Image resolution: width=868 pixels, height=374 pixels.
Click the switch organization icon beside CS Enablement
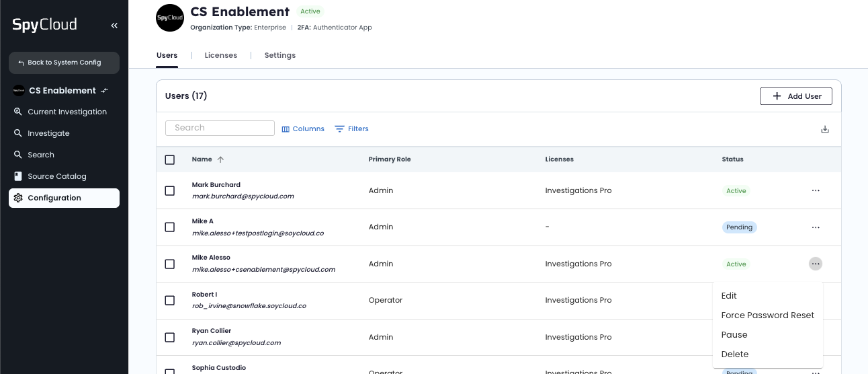click(x=105, y=90)
